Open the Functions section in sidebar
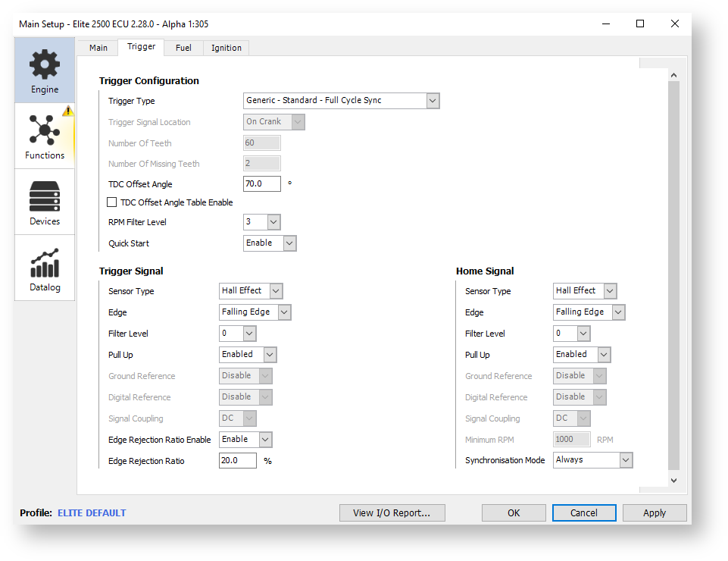Image resolution: width=728 pixels, height=561 pixels. (x=45, y=136)
